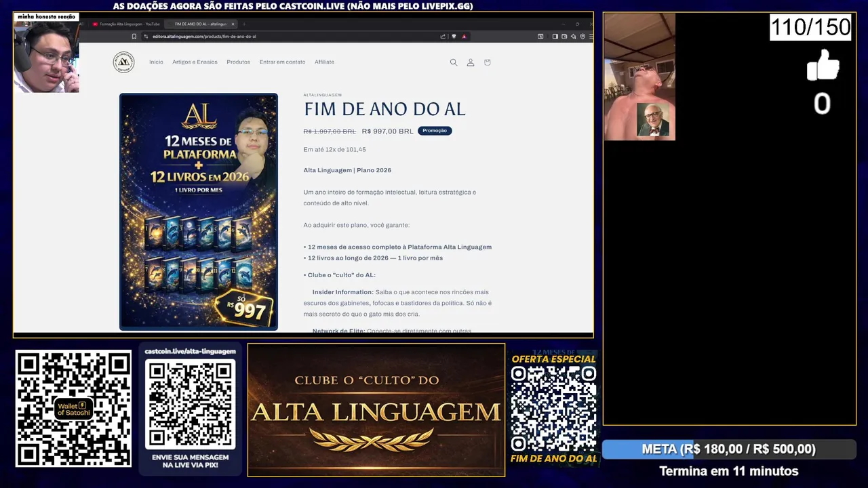Click the top donation notice banner text
The width and height of the screenshot is (868, 488).
point(293,6)
